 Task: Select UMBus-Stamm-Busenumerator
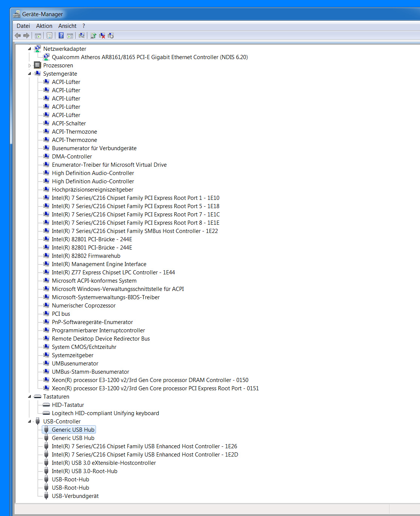pos(90,372)
